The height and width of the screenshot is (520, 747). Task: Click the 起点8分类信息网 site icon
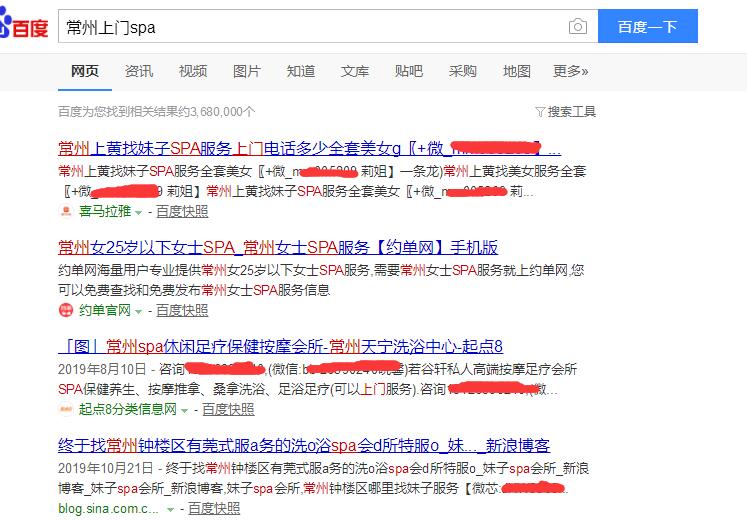click(66, 409)
